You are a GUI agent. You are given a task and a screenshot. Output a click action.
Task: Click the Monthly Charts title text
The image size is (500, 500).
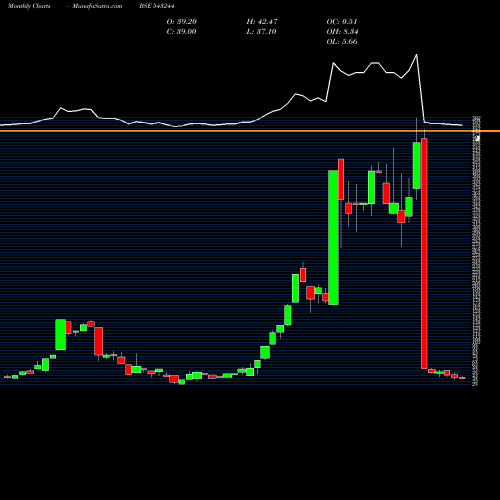click(29, 6)
